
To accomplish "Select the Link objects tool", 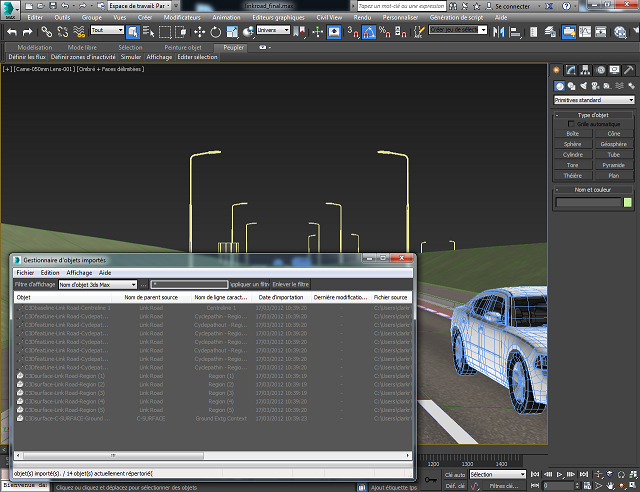I will click(x=47, y=31).
